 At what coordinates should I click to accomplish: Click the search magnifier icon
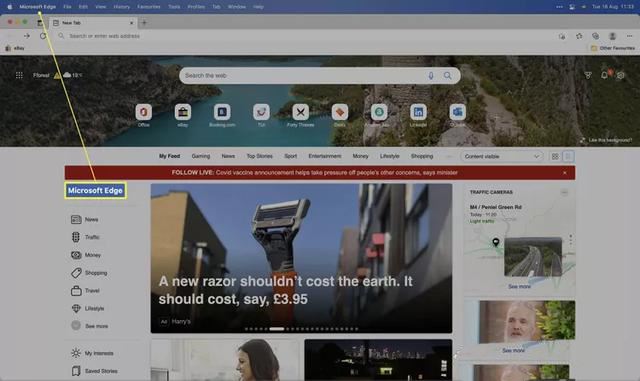click(x=448, y=76)
